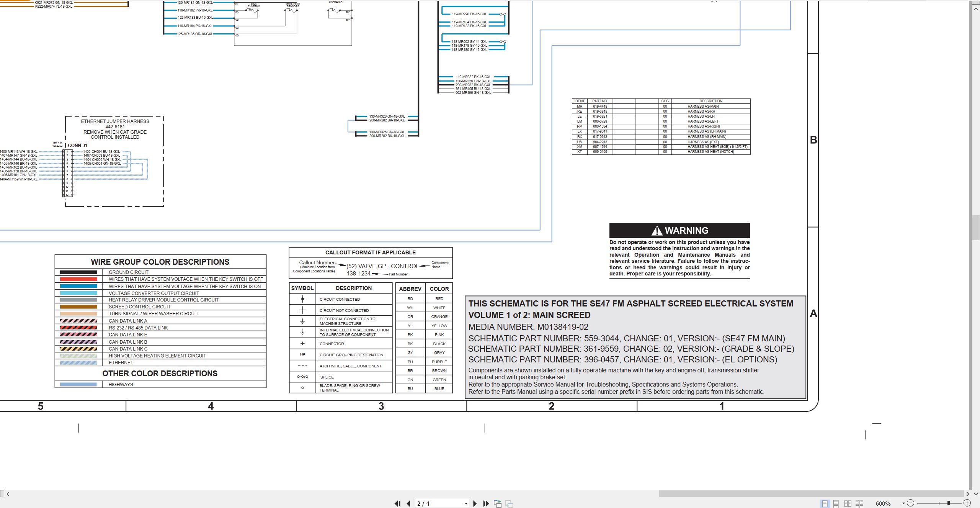Click the previous view icon
Viewport: 980px width, 508px height.
498,503
